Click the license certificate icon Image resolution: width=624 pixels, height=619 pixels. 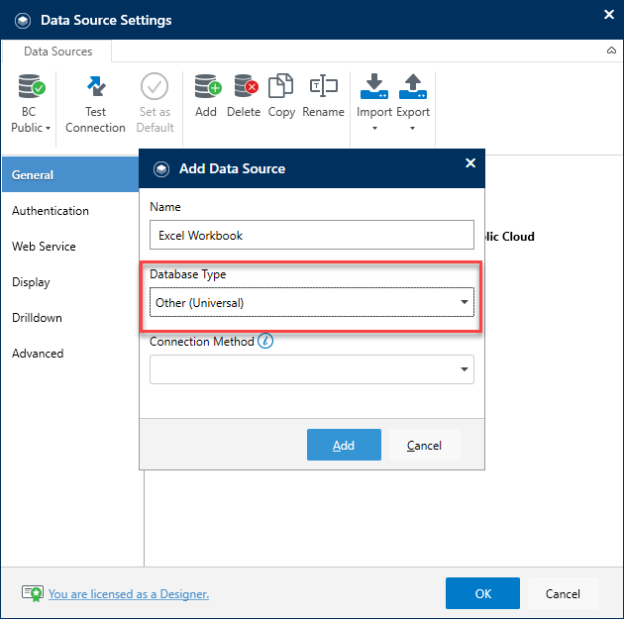32,593
